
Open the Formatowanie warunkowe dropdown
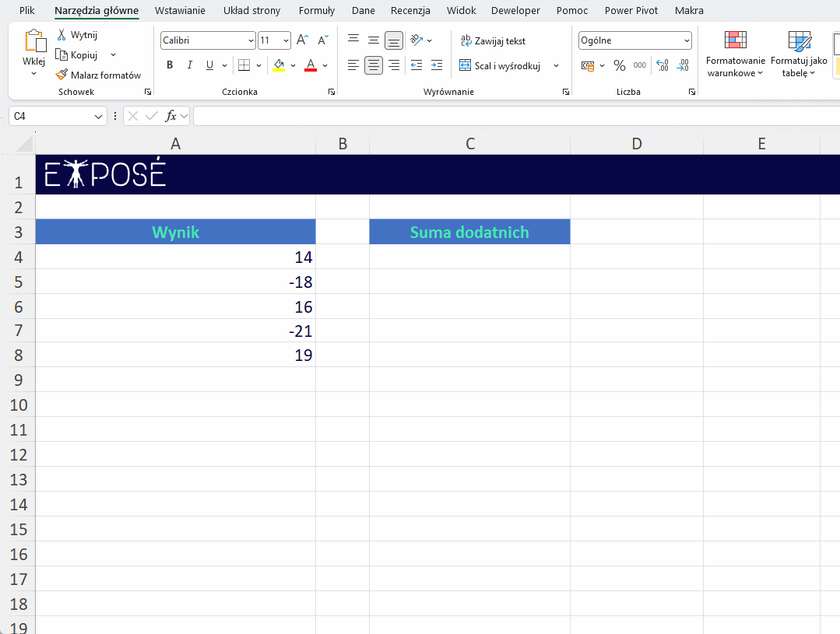[x=735, y=54]
